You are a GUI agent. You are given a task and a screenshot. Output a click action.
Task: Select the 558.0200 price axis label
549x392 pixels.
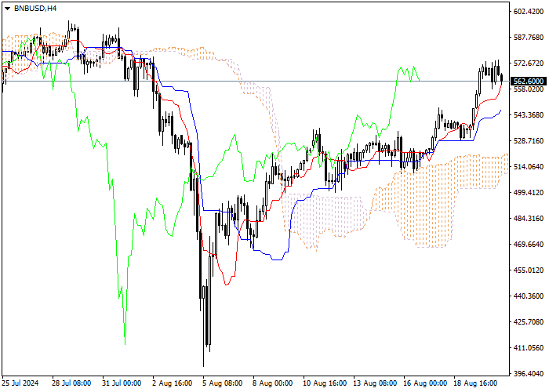click(x=529, y=89)
